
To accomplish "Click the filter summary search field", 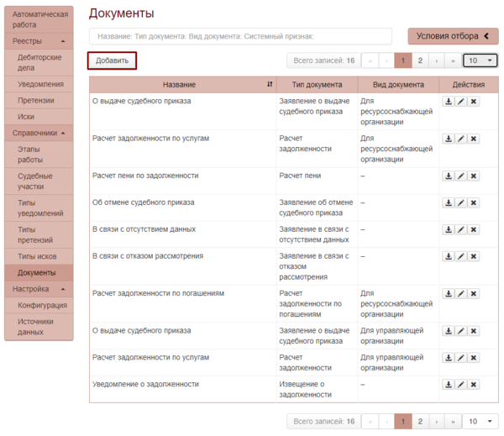I will tap(240, 36).
